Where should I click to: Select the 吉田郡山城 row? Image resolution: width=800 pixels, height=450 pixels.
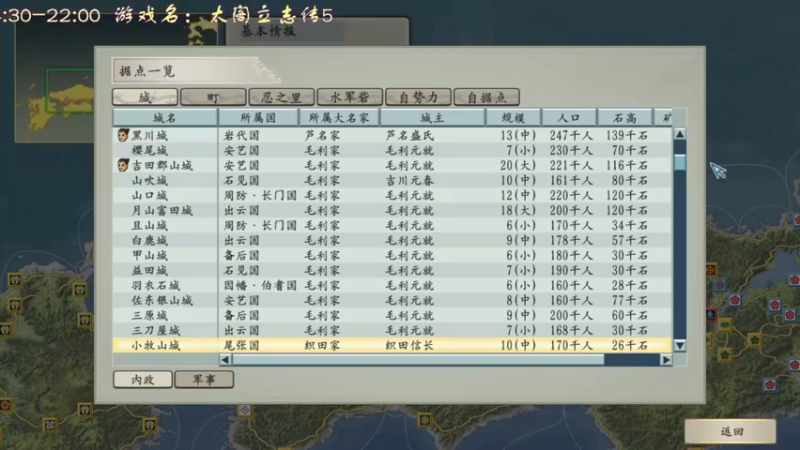[x=392, y=165]
